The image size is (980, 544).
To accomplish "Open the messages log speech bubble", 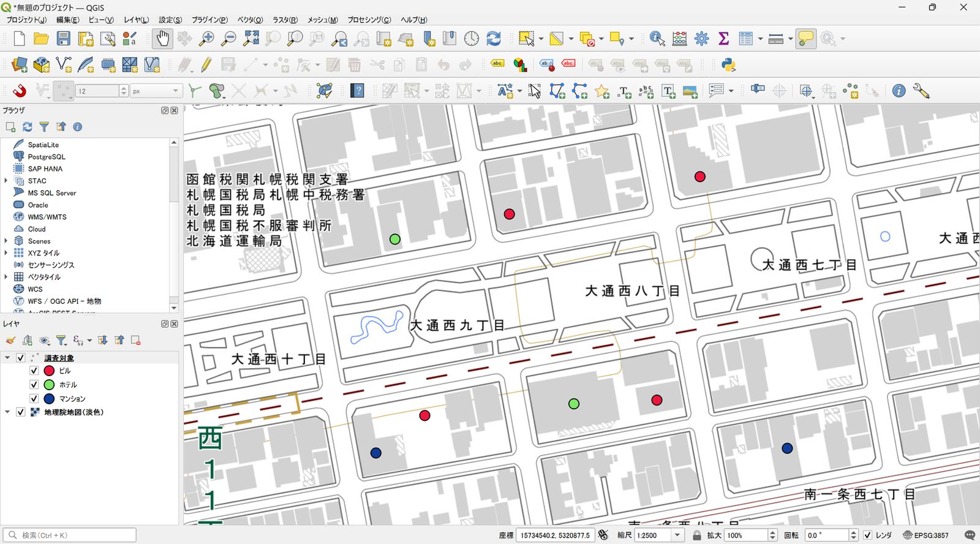I will point(970,535).
